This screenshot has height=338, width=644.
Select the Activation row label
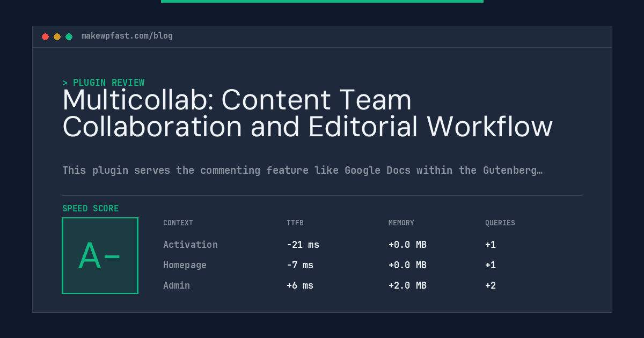pos(191,245)
